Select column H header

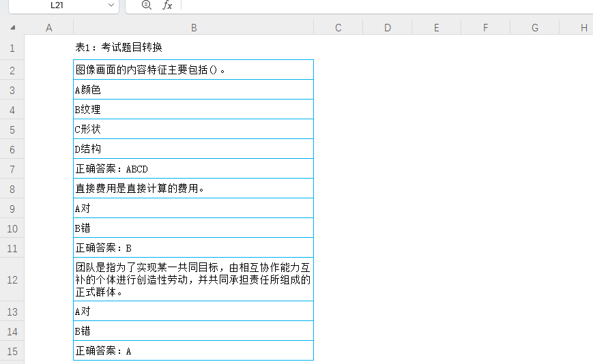[x=577, y=28]
